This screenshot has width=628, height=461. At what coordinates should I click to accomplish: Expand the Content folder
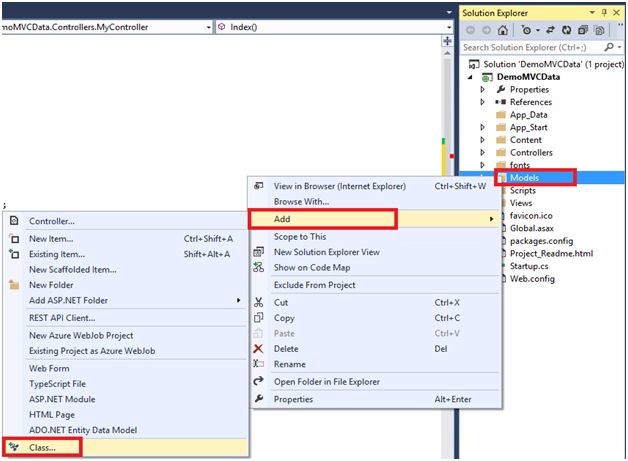483,140
